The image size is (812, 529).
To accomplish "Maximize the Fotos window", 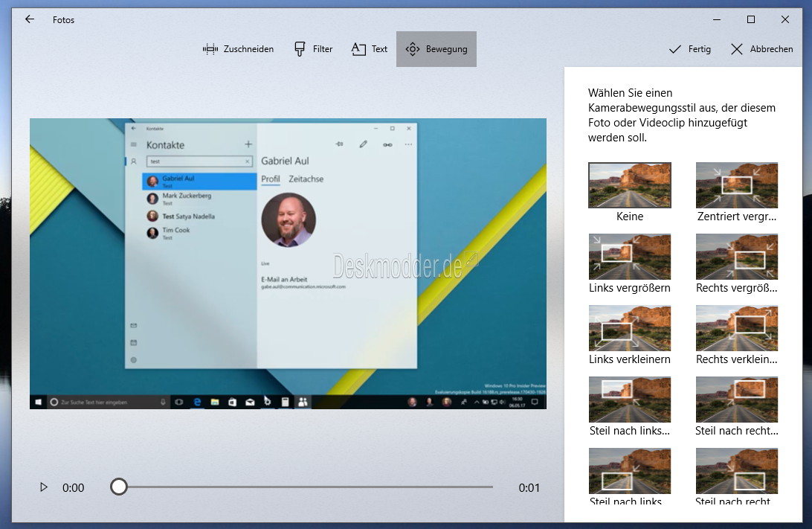I will click(x=751, y=19).
